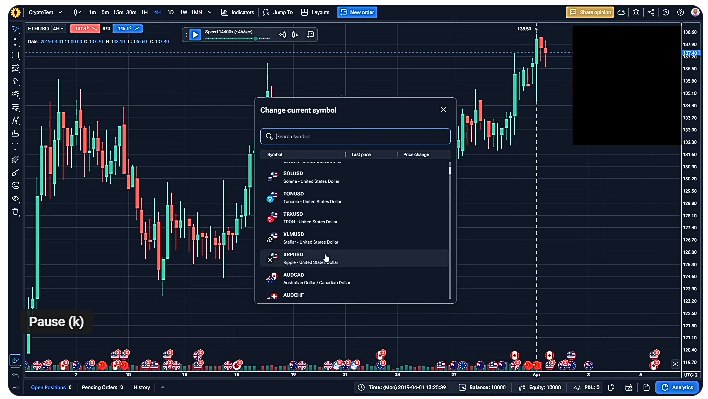Click the calendar icon left of Analytics

(629, 387)
